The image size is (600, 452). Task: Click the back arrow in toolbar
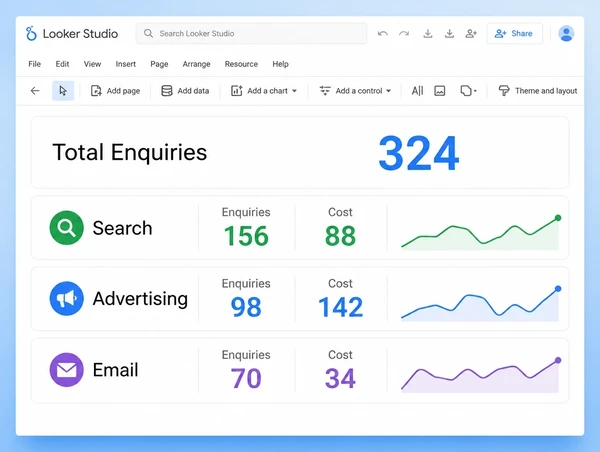pos(35,91)
